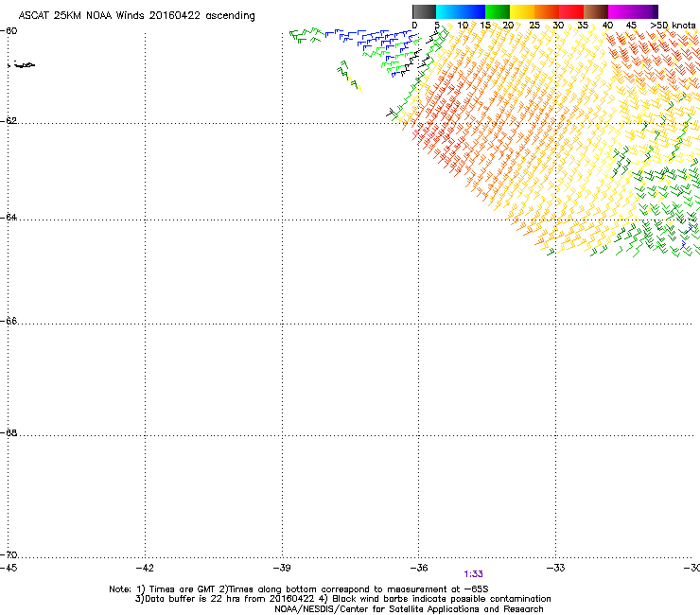The height and width of the screenshot is (615, 700).
Task: Click the latitude label '-68'
Action: 9,432
